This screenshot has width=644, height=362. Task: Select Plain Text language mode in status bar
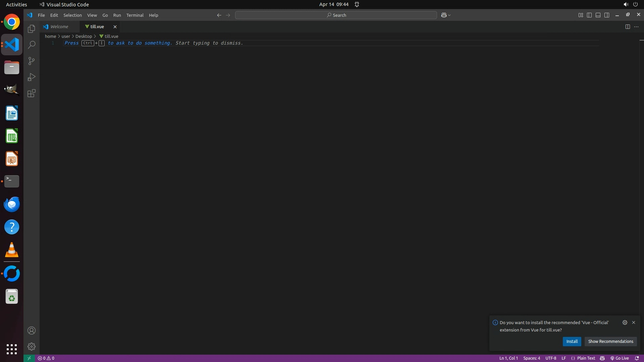coord(586,358)
